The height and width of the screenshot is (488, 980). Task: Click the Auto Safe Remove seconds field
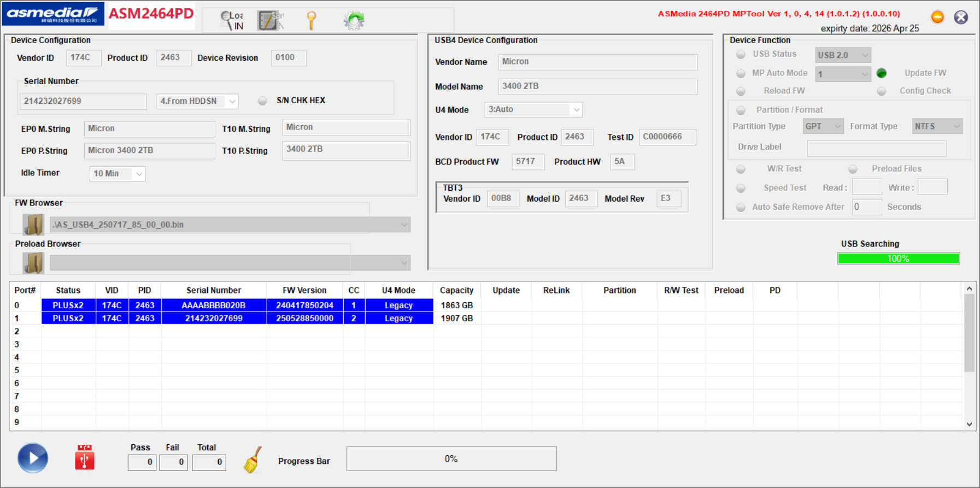point(866,207)
